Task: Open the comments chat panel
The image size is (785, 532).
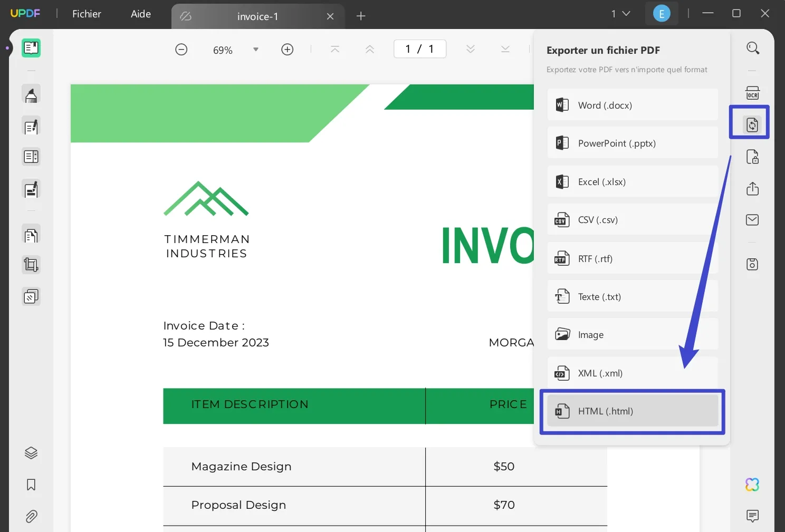Action: (x=753, y=516)
